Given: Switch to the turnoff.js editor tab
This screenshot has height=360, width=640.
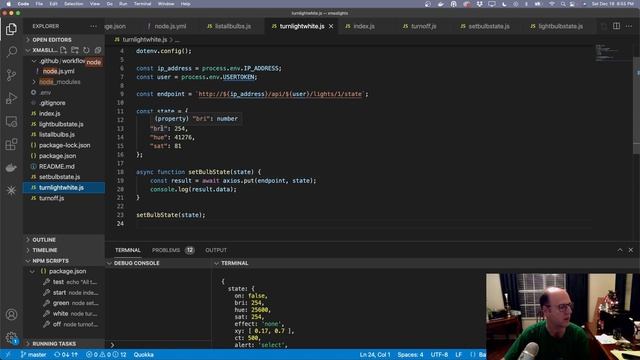Looking at the screenshot, I should (423, 26).
